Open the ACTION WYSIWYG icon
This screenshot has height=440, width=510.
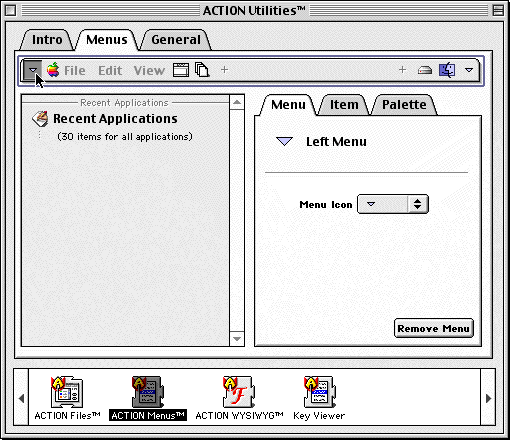[239, 392]
